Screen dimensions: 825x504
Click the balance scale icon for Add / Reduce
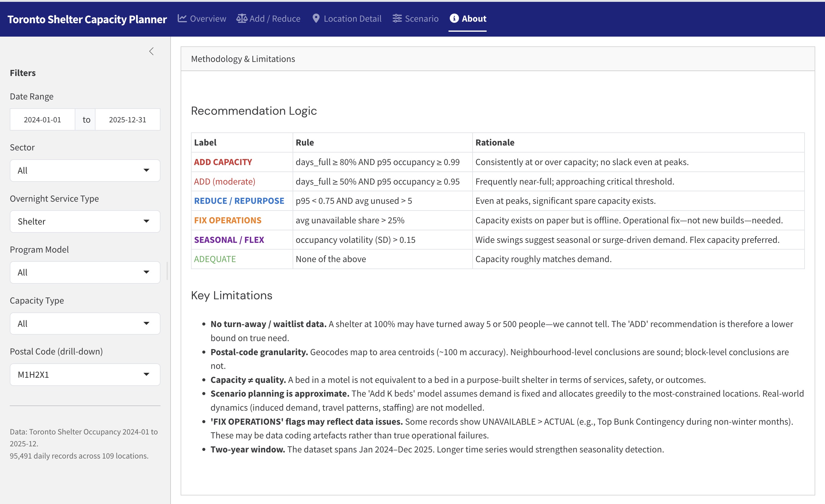tap(241, 18)
